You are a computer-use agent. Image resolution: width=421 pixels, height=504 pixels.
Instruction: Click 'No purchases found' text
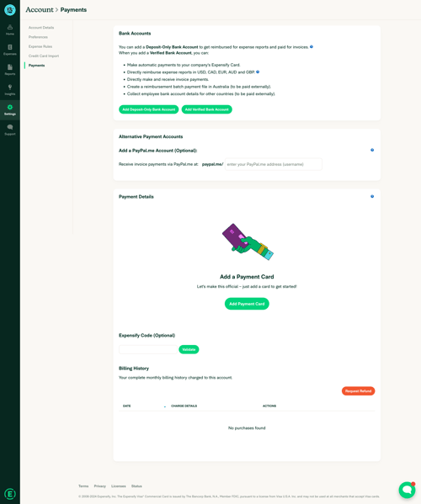pyautogui.click(x=247, y=428)
